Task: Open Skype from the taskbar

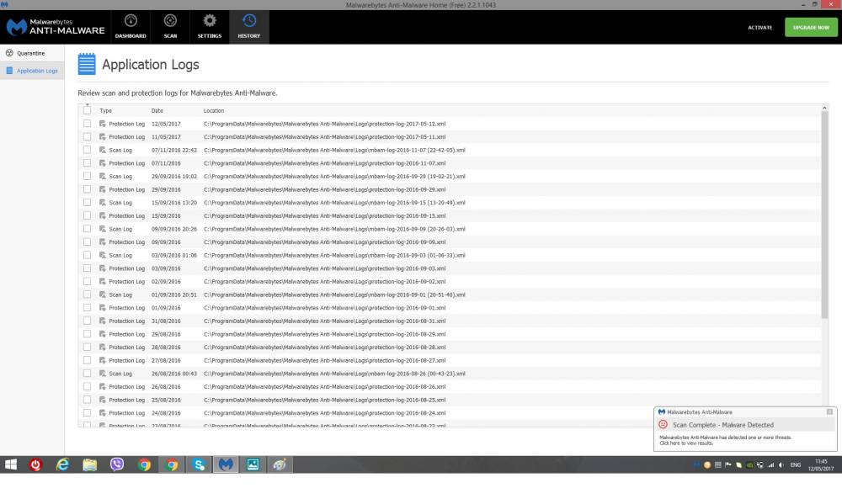Action: coord(199,464)
